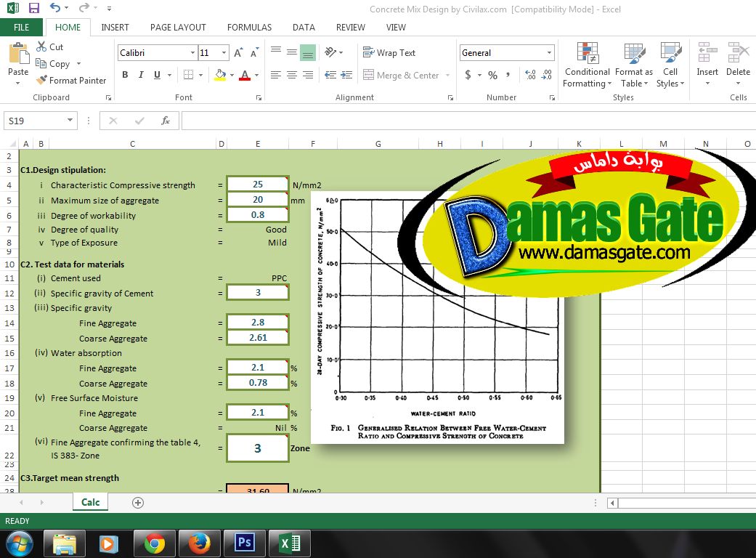Screen dimensions: 756x558
Task: Select the Zone value cell 3
Action: (x=258, y=448)
